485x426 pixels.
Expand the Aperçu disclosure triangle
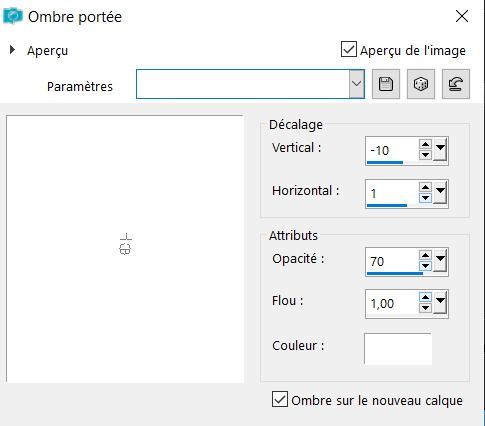tap(12, 50)
